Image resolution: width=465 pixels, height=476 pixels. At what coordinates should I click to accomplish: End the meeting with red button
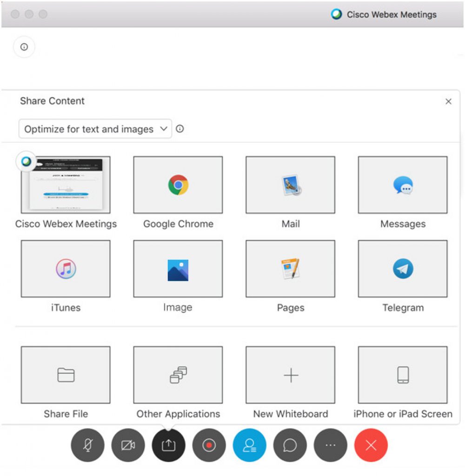pos(371,445)
